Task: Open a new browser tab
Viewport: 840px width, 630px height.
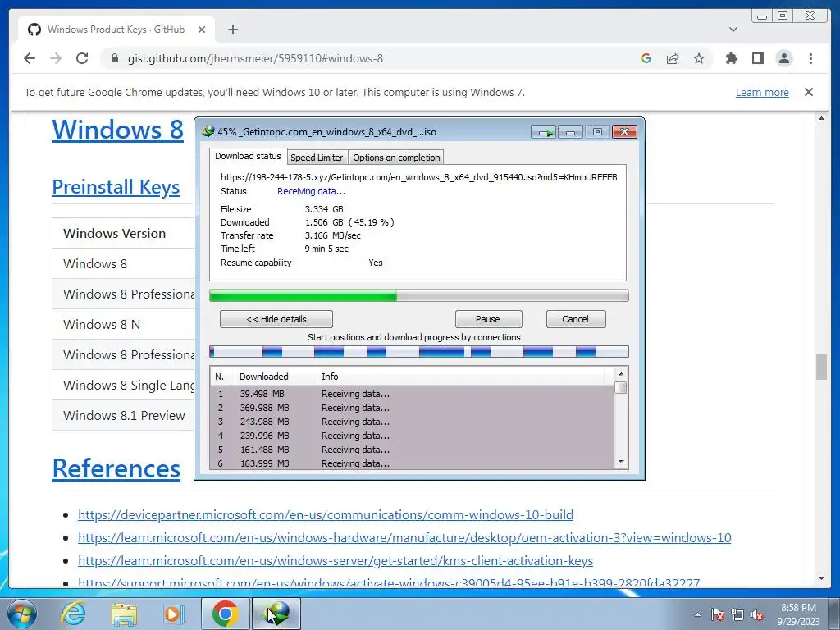Action: tap(232, 30)
